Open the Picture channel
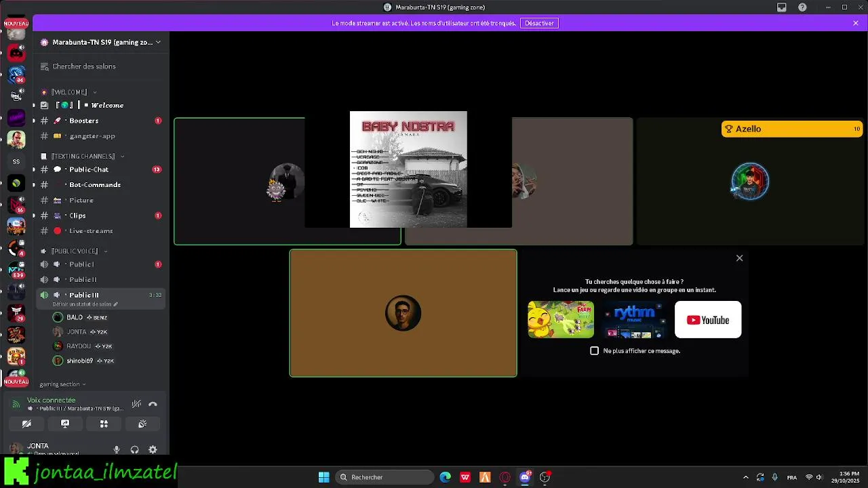868x488 pixels. click(x=100, y=201)
